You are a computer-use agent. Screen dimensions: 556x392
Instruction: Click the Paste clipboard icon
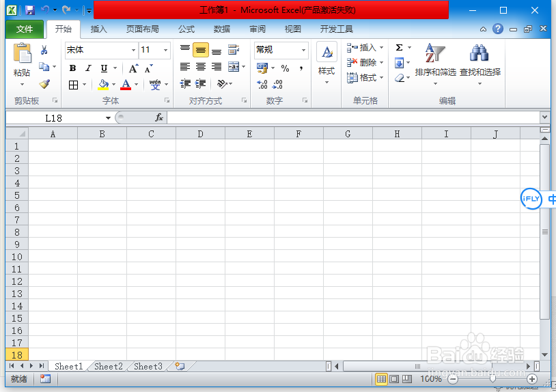point(22,53)
